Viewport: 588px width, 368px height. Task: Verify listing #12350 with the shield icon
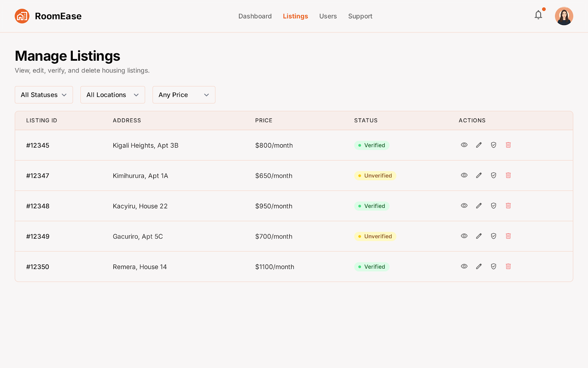point(494,266)
